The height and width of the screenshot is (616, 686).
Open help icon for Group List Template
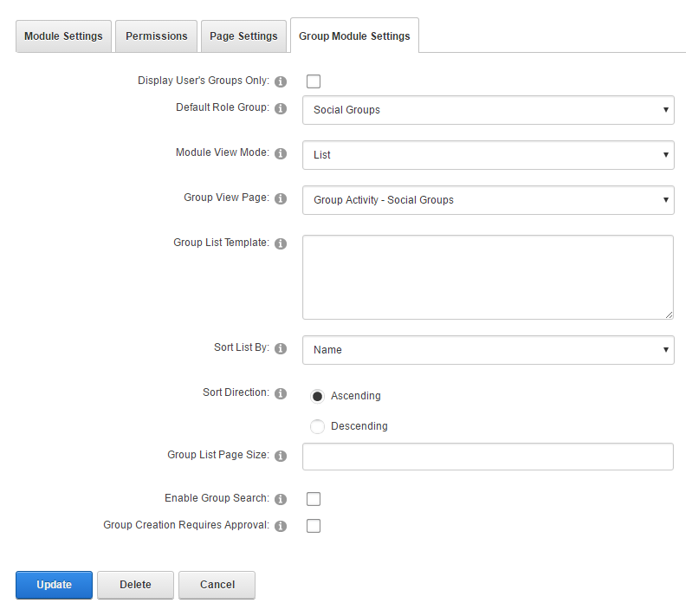(x=281, y=243)
